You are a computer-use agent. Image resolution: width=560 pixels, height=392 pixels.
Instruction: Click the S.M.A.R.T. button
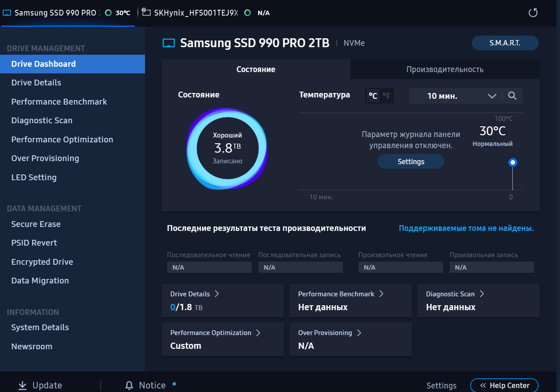tap(505, 43)
